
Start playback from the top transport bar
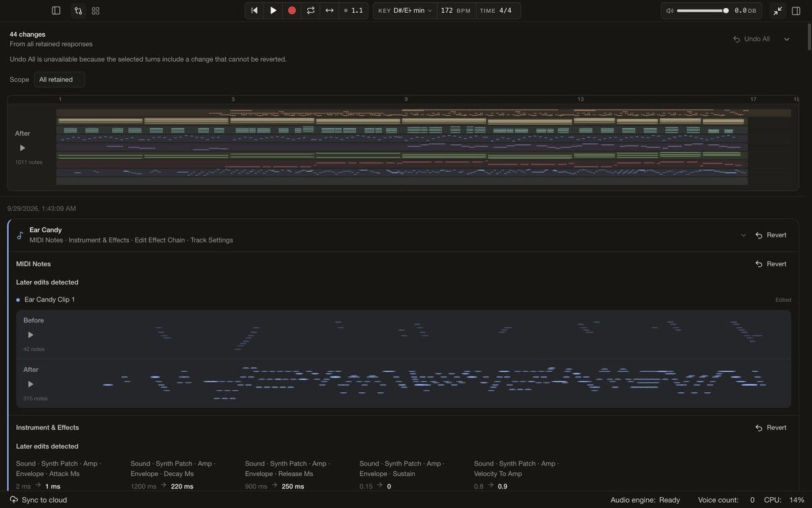273,10
